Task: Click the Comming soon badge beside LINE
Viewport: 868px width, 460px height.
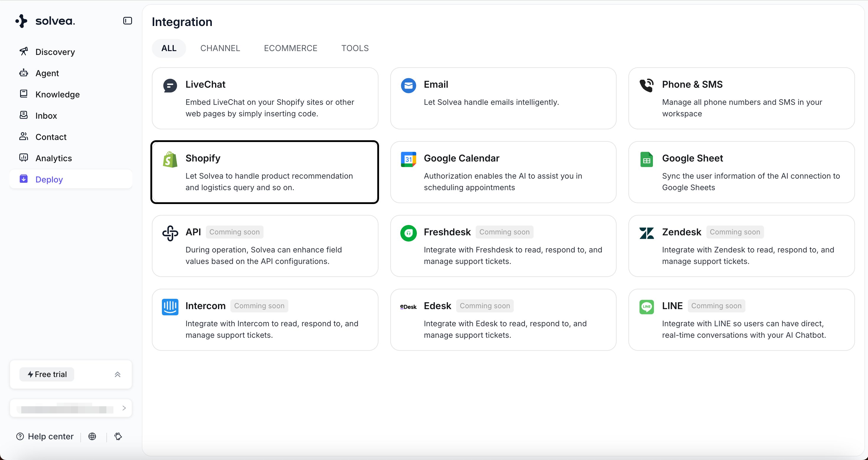Action: (x=716, y=305)
